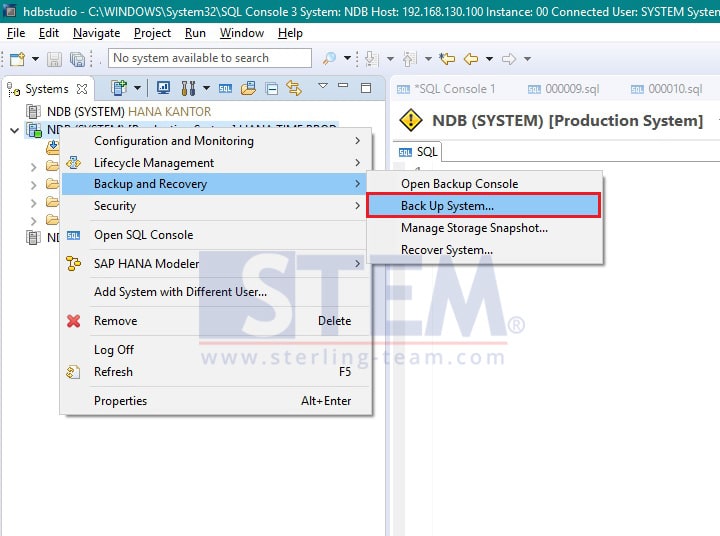Viewport: 720px width, 536px height.
Task: Click the yellow warning diamond icon
Action: (x=411, y=120)
